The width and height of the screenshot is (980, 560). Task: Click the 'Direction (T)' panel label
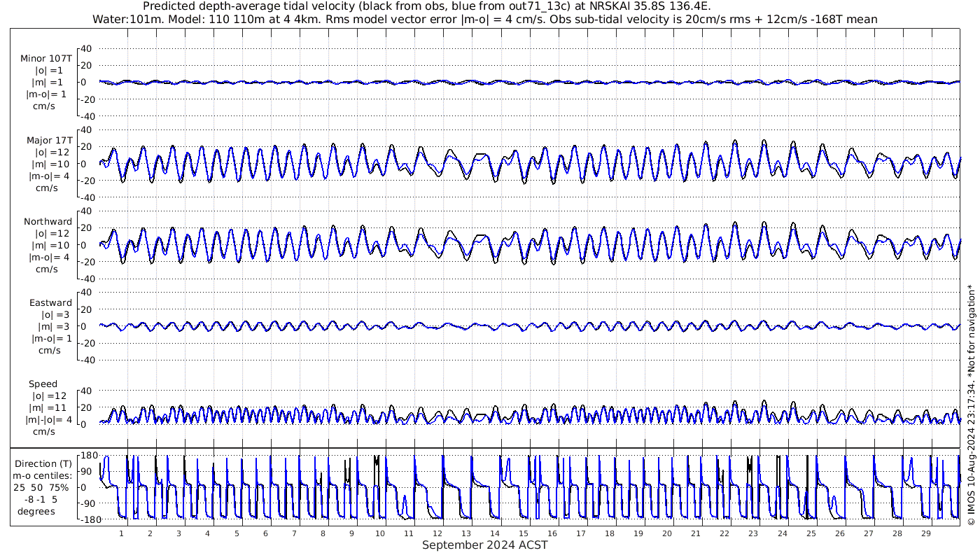pyautogui.click(x=43, y=463)
